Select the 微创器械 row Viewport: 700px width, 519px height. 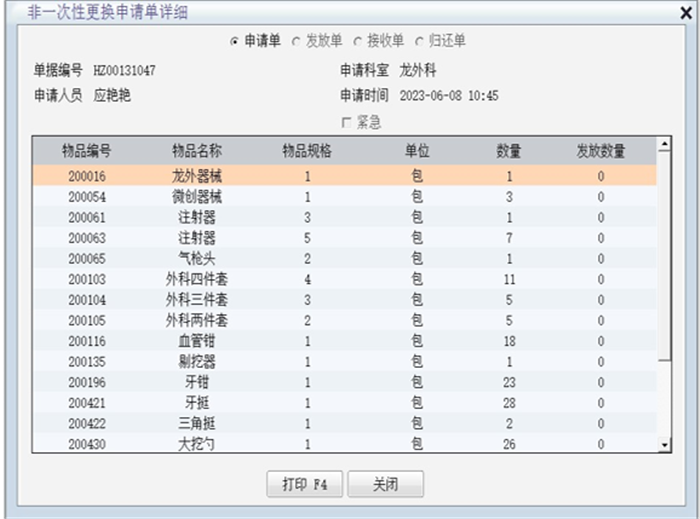tap(197, 197)
